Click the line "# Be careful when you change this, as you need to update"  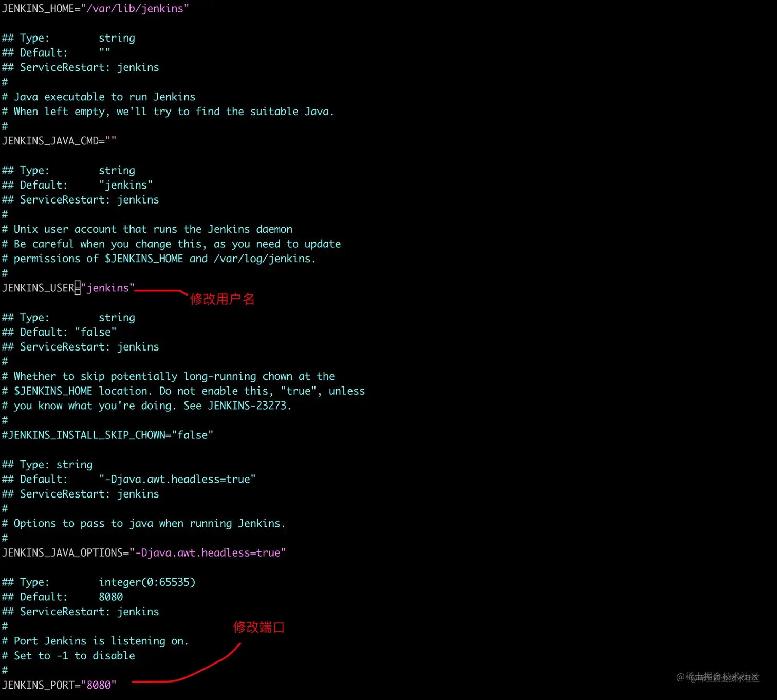(x=171, y=244)
